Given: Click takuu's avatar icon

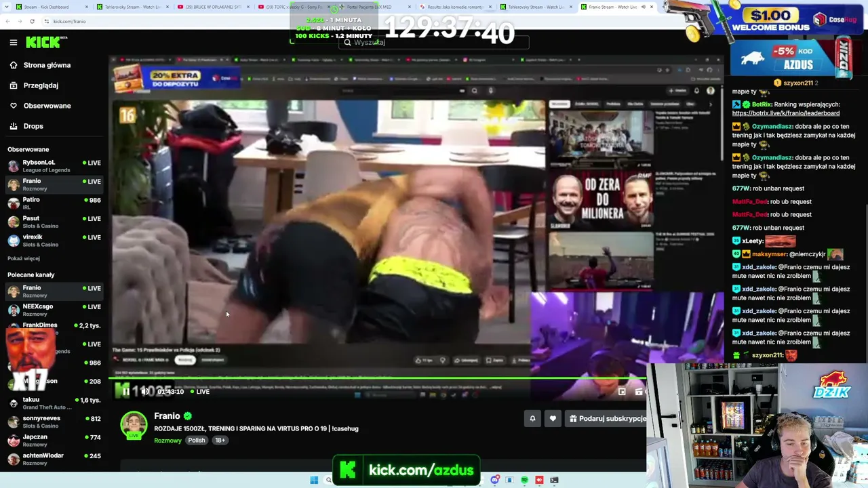Looking at the screenshot, I should click(x=14, y=403).
